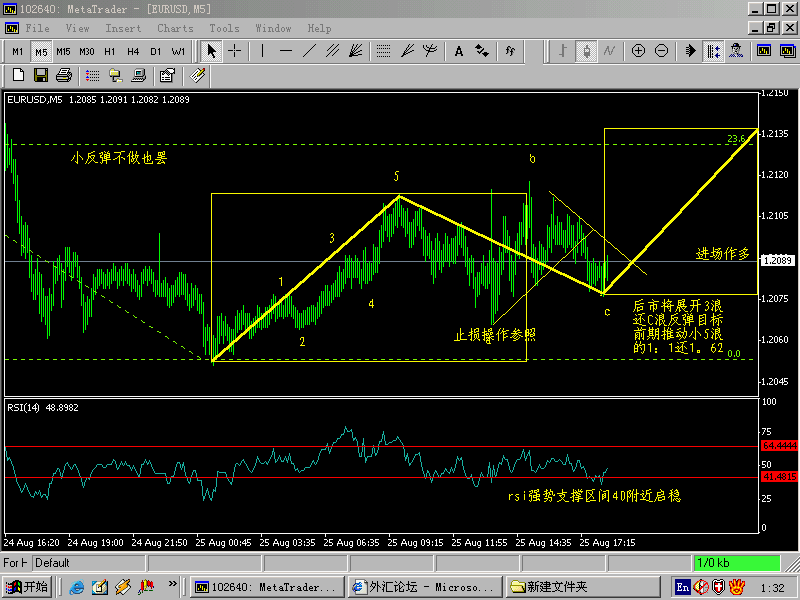Image resolution: width=800 pixels, height=600 pixels.
Task: Switch to the M30 timeframe
Action: [x=87, y=52]
